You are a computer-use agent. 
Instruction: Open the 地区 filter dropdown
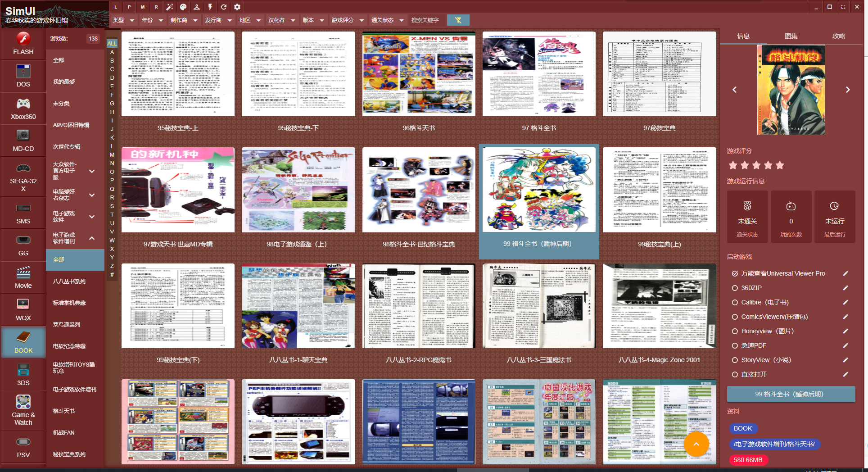pos(250,20)
